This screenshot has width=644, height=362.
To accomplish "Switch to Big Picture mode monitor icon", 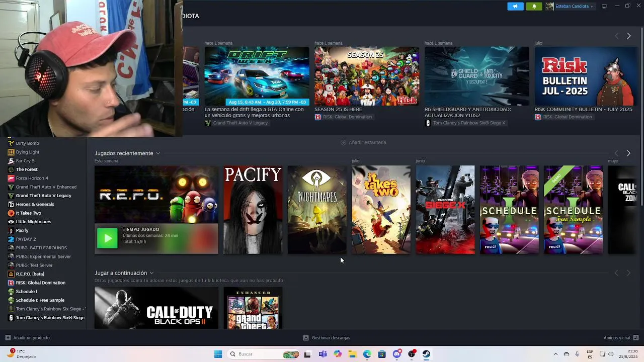I will tap(604, 6).
